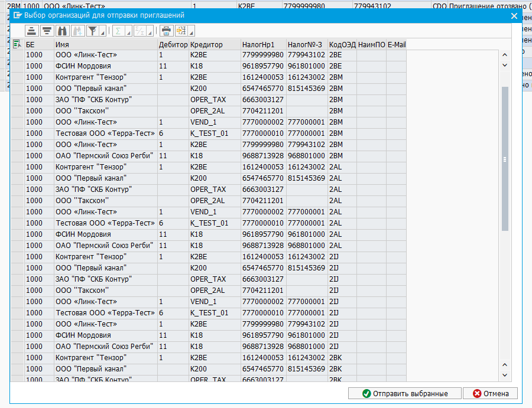This screenshot has width=532, height=408.
Task: Click the Sort ascending toolbar icon
Action: (31, 31)
